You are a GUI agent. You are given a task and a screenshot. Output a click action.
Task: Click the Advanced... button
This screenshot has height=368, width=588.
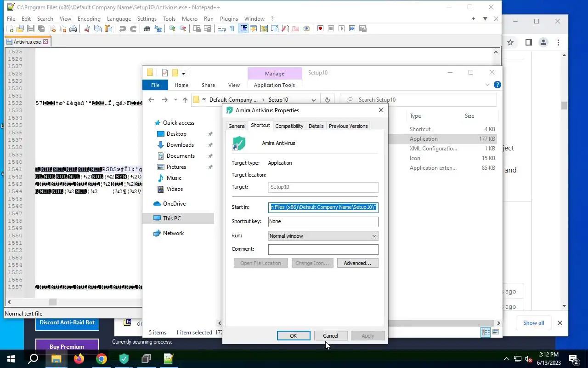click(357, 263)
